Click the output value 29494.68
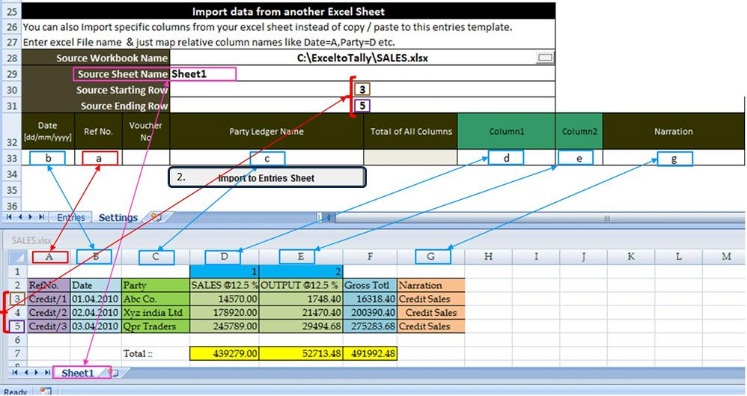 [x=301, y=326]
